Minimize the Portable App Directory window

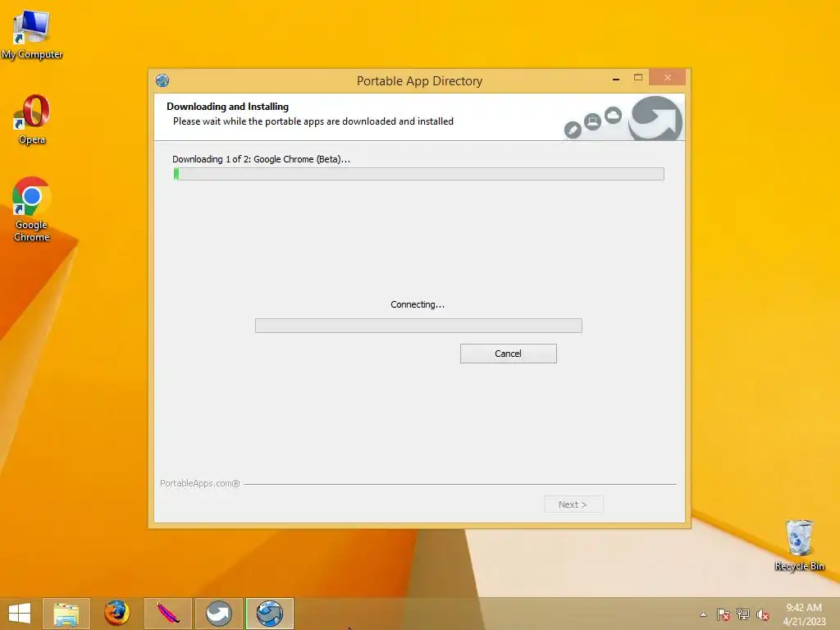point(616,78)
